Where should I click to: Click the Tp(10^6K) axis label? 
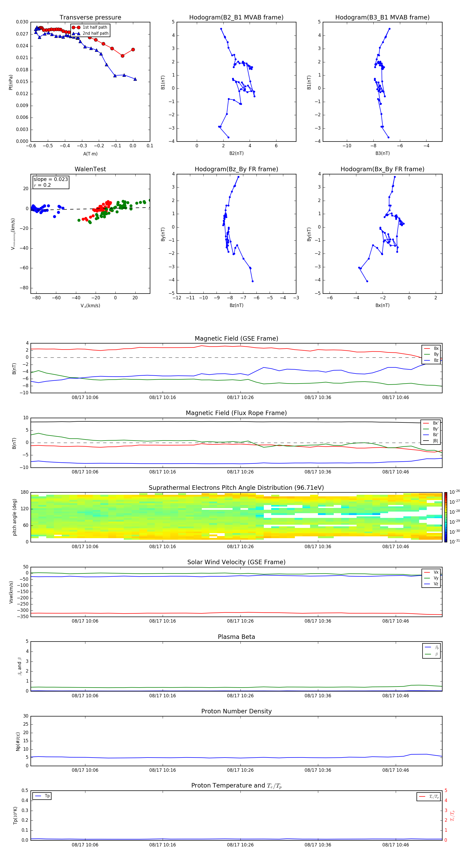(x=15, y=815)
